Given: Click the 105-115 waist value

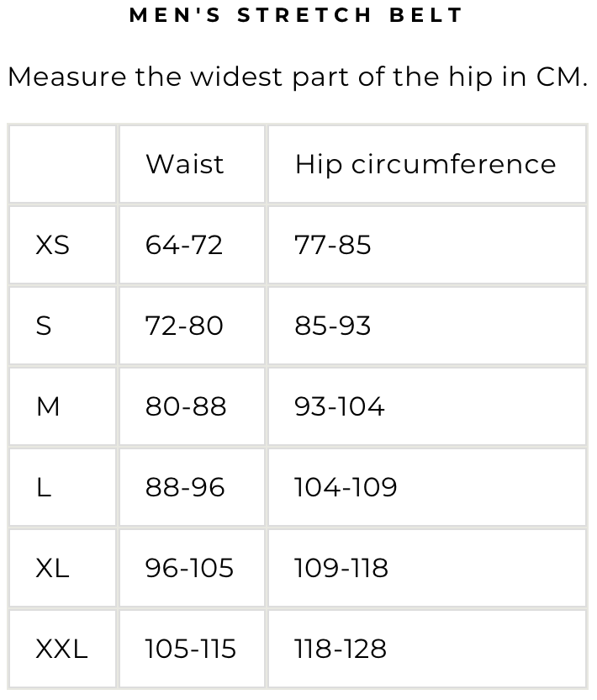Looking at the screenshot, I should tap(190, 649).
